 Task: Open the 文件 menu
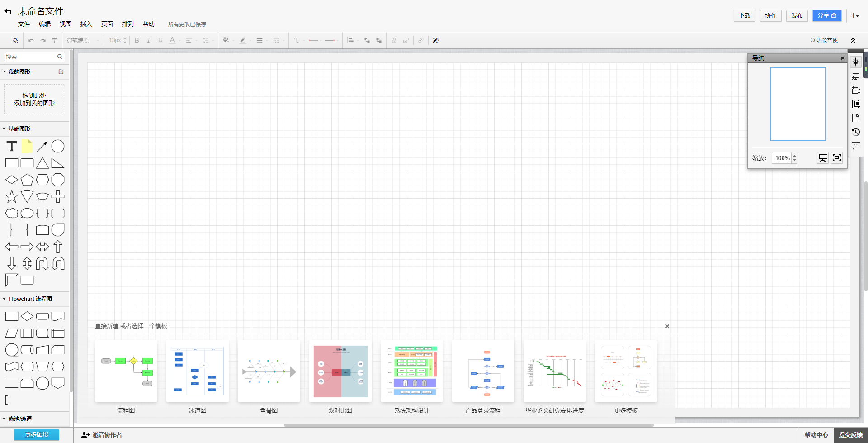(x=24, y=24)
